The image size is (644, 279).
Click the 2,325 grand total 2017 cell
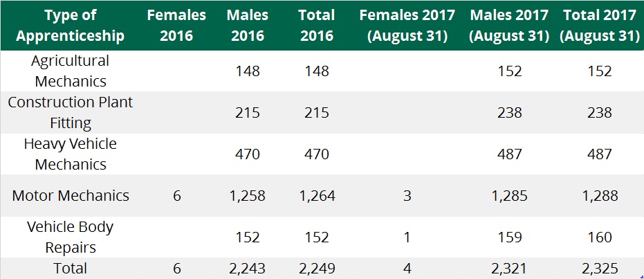(x=600, y=269)
